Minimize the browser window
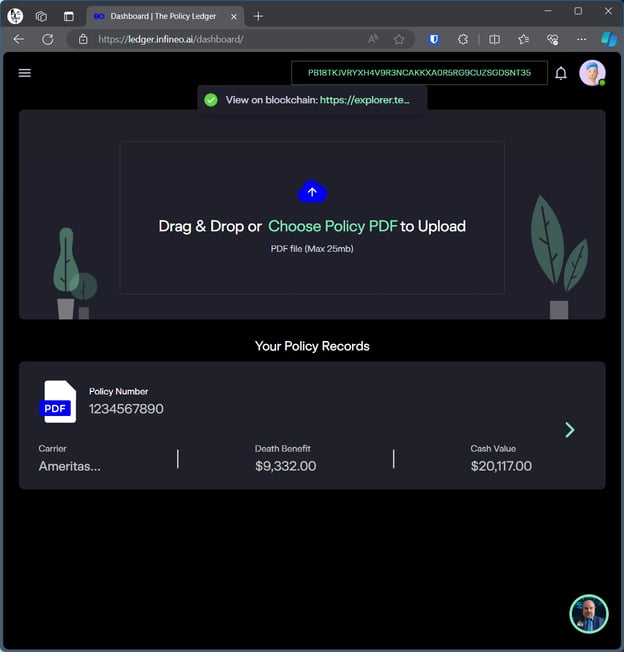 (x=548, y=11)
